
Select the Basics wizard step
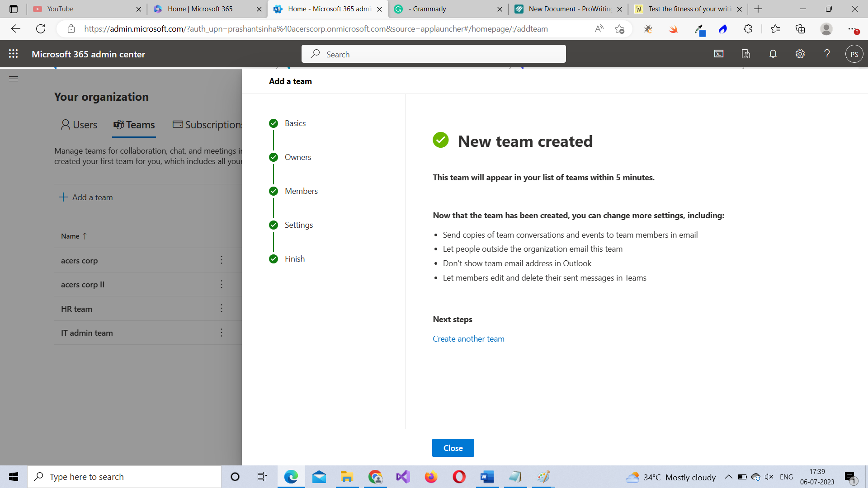point(295,123)
